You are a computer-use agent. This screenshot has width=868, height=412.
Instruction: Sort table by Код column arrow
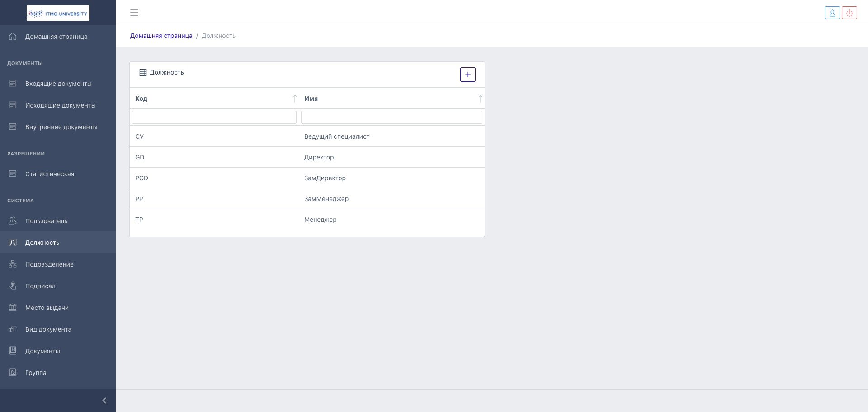[x=294, y=98]
